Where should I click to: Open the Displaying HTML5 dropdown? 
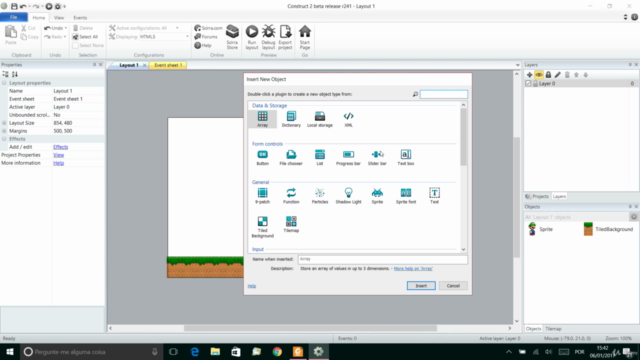pyautogui.click(x=187, y=37)
